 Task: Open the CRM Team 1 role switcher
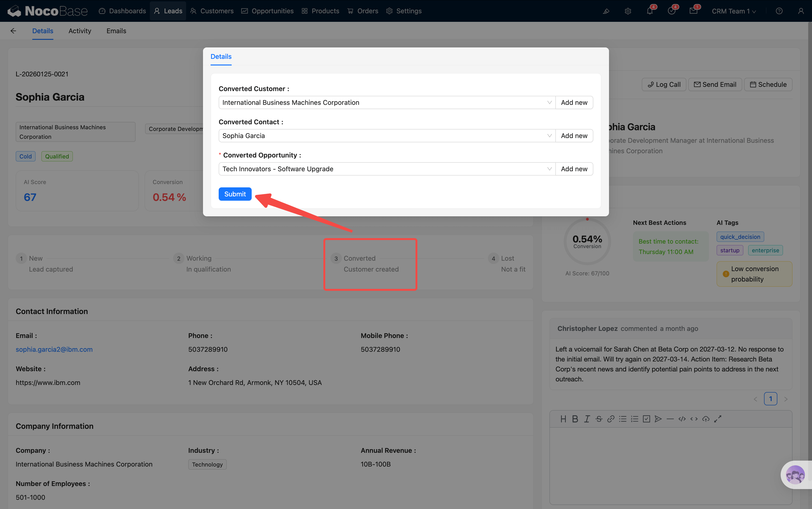pyautogui.click(x=733, y=11)
